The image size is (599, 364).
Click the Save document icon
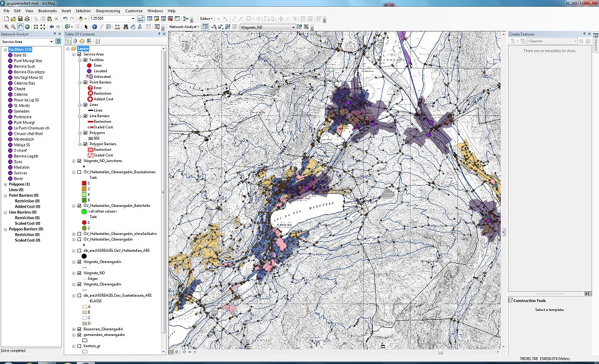coord(20,19)
